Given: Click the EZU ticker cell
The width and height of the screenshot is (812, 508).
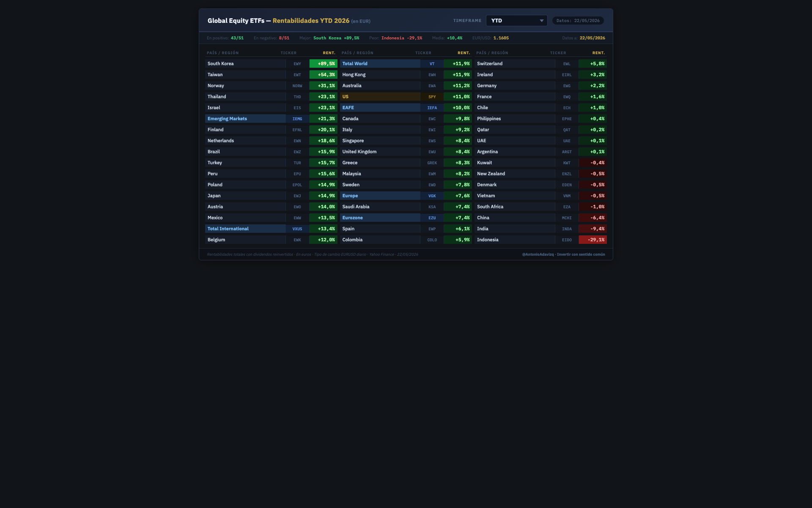Looking at the screenshot, I should click(x=432, y=218).
